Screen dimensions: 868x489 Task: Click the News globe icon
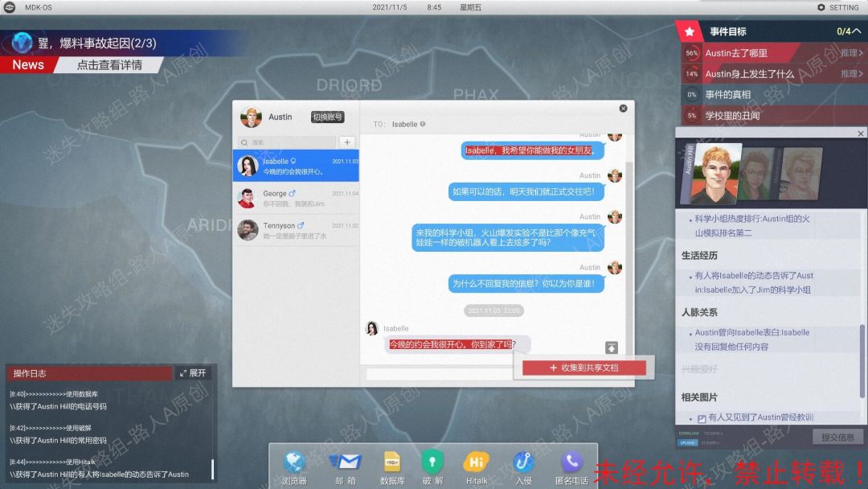23,43
